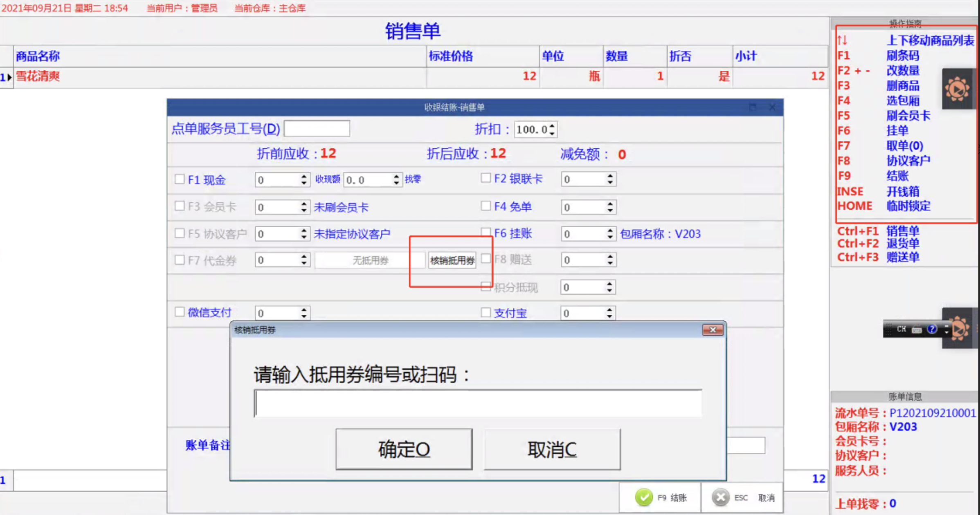Screen dimensions: 980x515
Task: Click the 确定O button
Action: click(404, 449)
